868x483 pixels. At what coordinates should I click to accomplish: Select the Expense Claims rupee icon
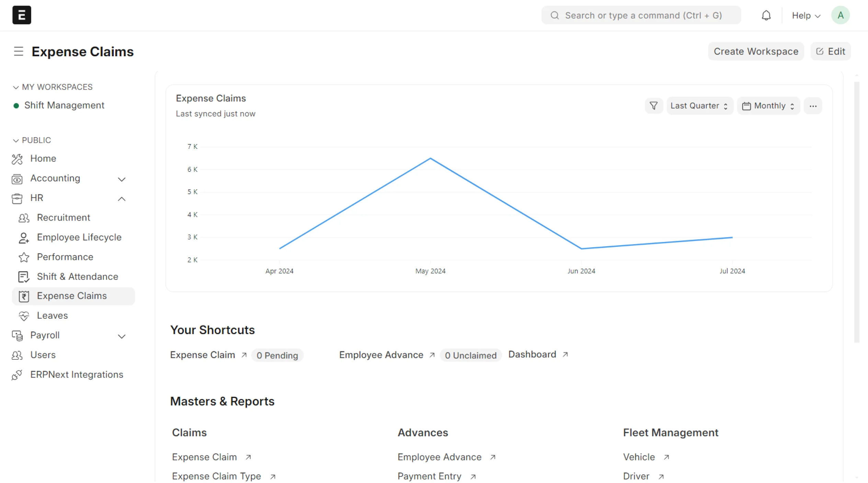click(x=23, y=296)
